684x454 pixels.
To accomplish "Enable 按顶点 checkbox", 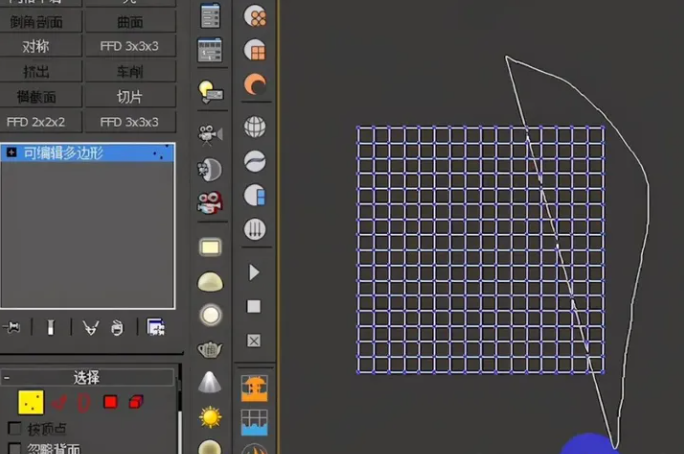I will (14, 429).
